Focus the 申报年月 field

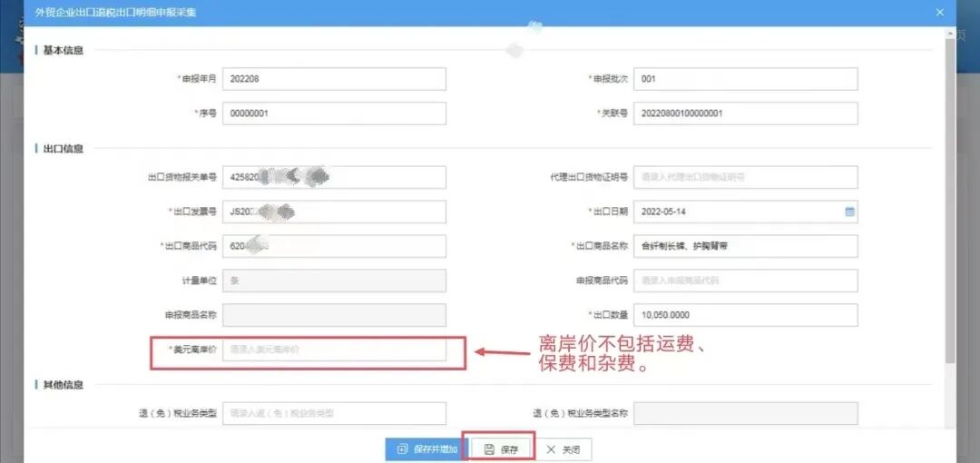(334, 79)
